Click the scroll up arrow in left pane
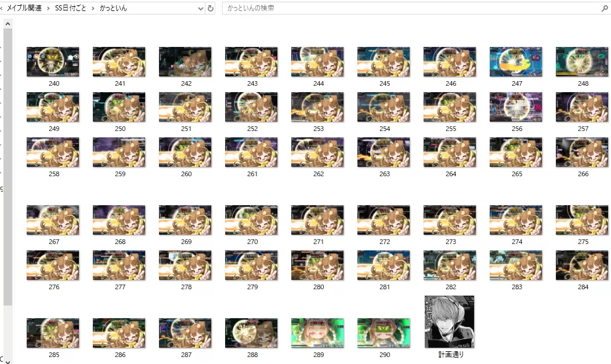Image resolution: width=611 pixels, height=364 pixels. 8,24
